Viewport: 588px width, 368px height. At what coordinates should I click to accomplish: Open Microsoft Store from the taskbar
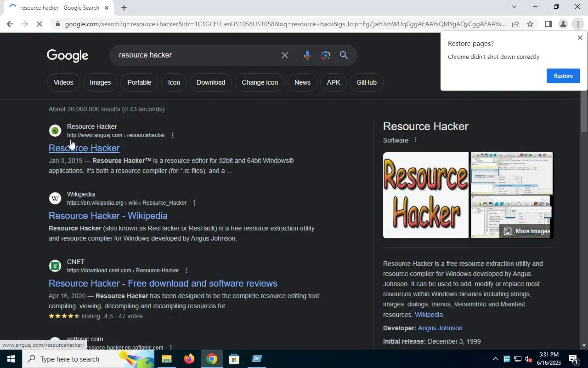pos(234,359)
